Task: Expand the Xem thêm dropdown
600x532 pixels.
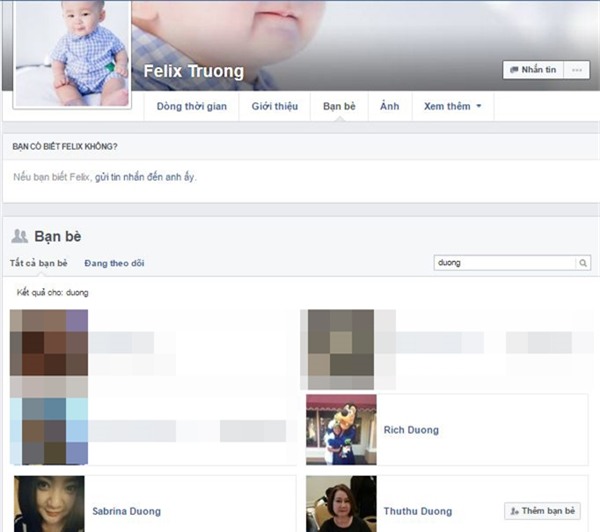Action: click(452, 106)
